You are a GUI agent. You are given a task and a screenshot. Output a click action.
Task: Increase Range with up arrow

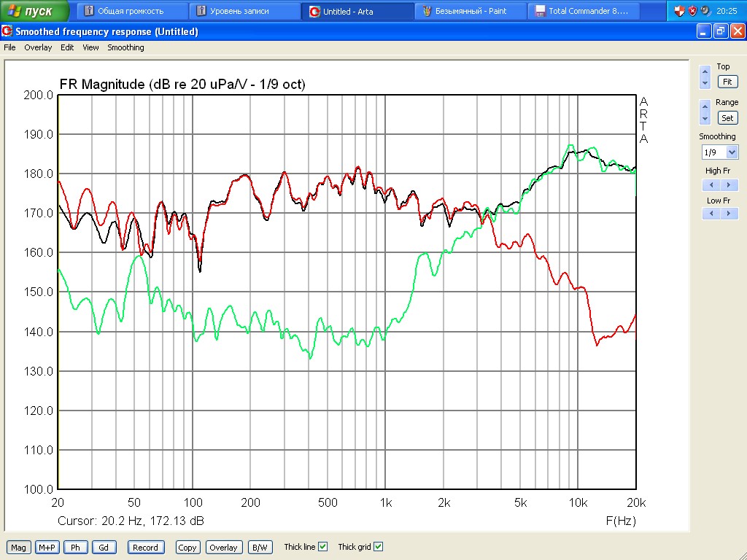click(x=705, y=106)
